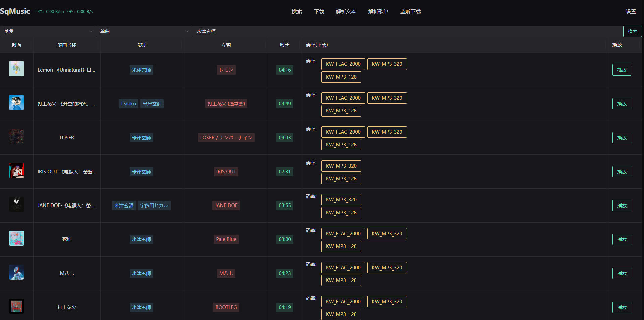Click the Daoko artist tag
Screen dimensions: 644x320
[x=128, y=104]
